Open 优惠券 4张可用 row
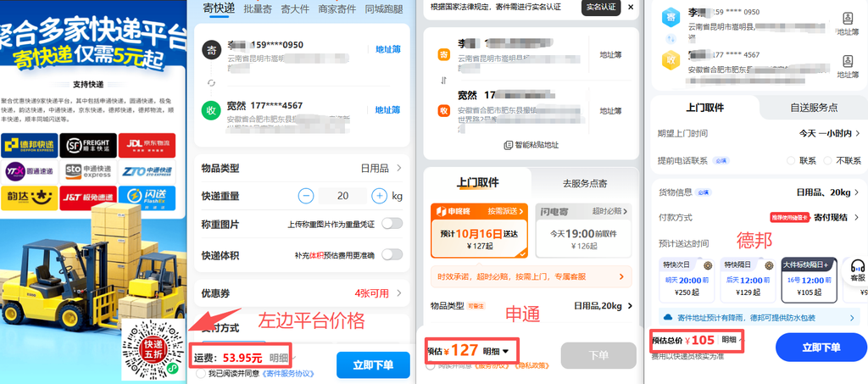This screenshot has width=868, height=384. coord(302,292)
